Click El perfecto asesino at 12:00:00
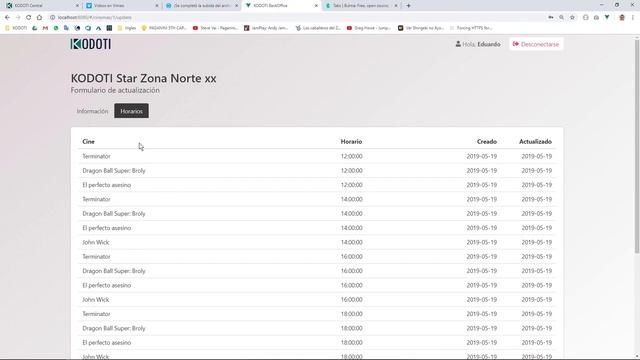Image resolution: width=640 pixels, height=360 pixels. point(107,185)
